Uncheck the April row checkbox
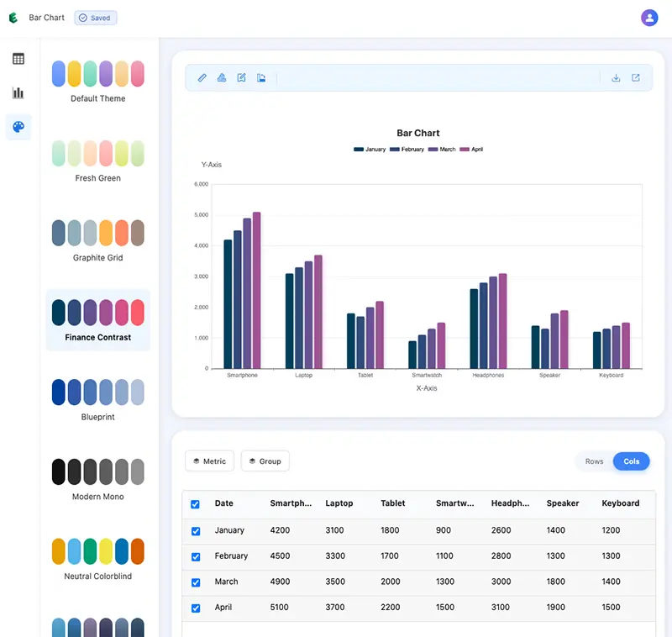The height and width of the screenshot is (637, 672). [196, 608]
